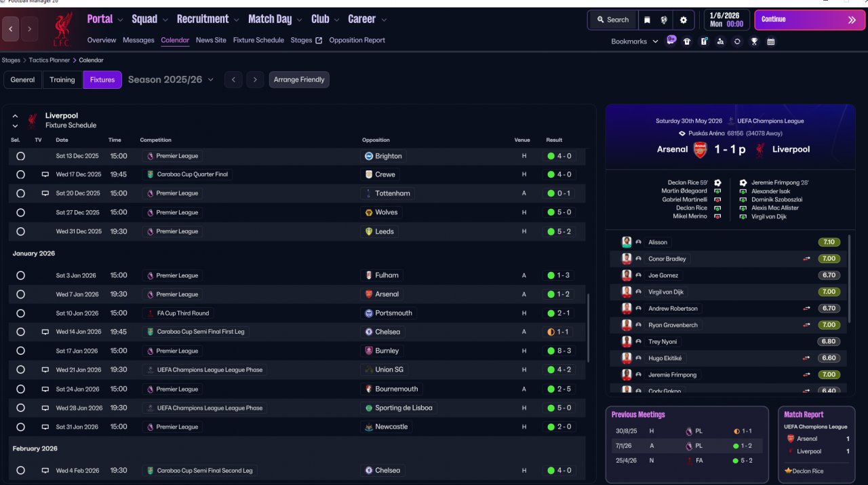Click the goal ball icon next to Declan Rice 59'

tap(717, 182)
